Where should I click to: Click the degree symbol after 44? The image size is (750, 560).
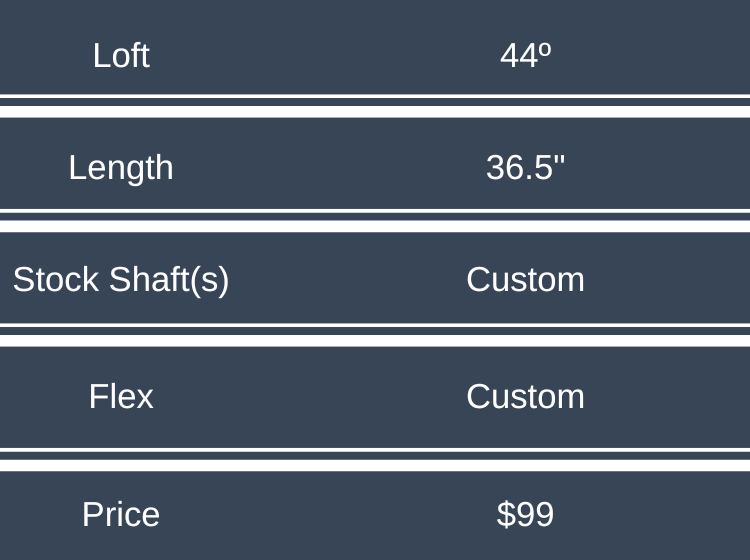546,48
